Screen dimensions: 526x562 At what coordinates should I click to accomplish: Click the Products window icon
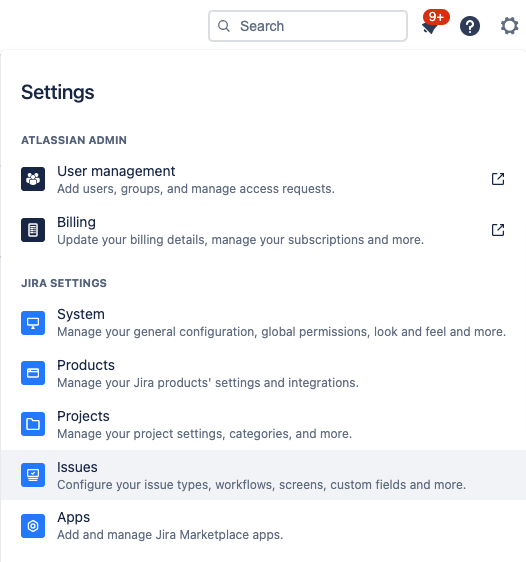33,373
